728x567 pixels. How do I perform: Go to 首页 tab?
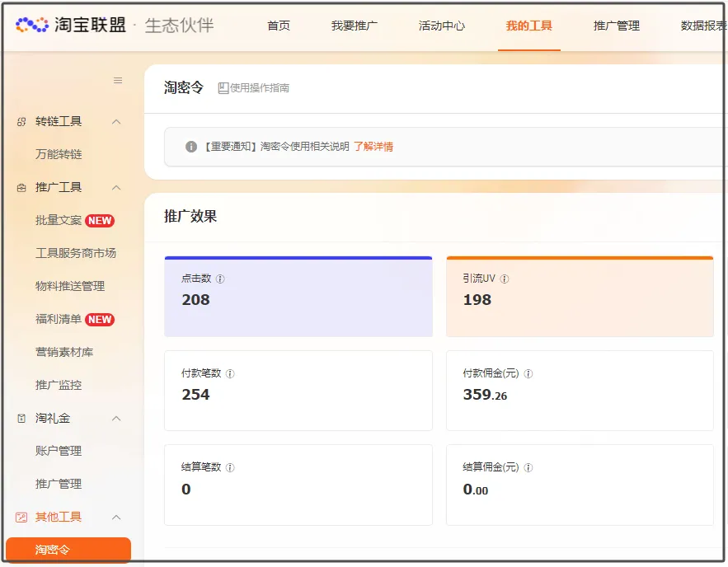click(279, 26)
